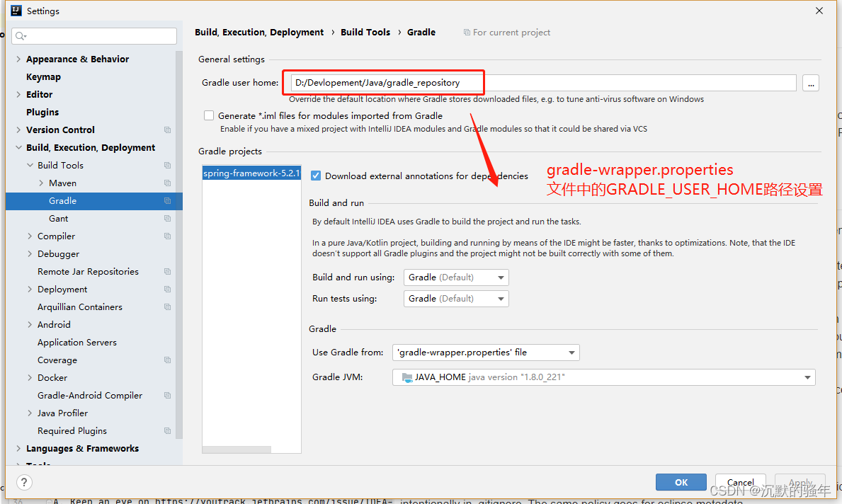Expand the Deployment node
This screenshot has height=504, width=842.
point(30,290)
